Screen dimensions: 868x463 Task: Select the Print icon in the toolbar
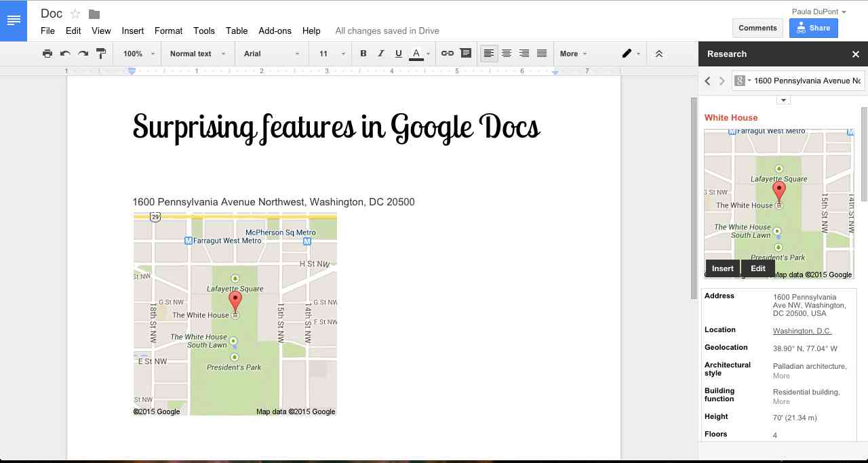(47, 54)
